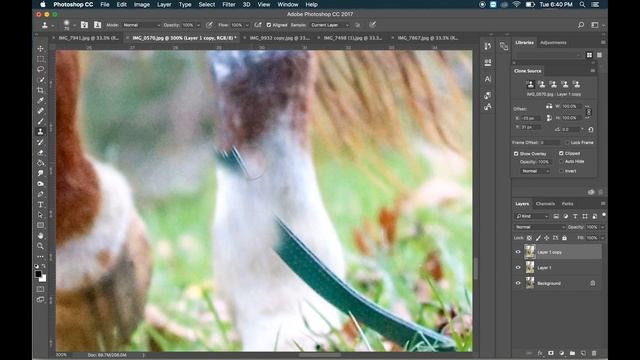Select the Zoom tool
Image resolution: width=640 pixels, height=360 pixels.
click(40, 246)
